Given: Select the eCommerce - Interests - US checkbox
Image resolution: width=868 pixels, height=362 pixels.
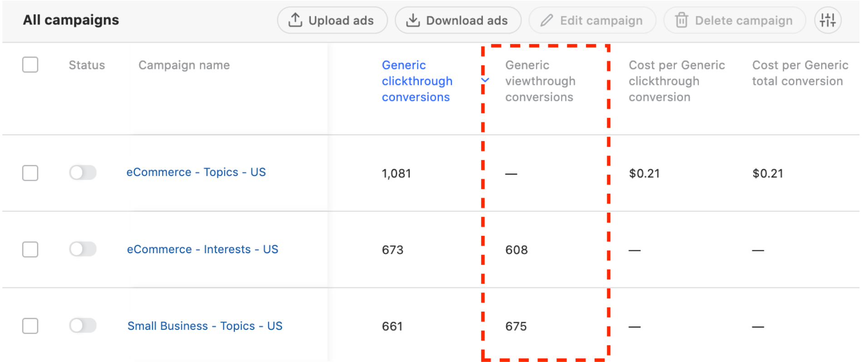Looking at the screenshot, I should (30, 249).
